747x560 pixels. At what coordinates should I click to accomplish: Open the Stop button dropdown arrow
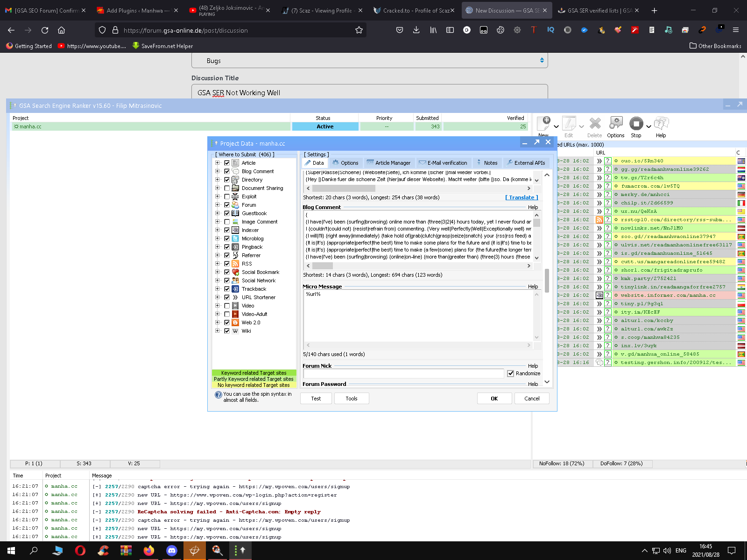pos(648,126)
